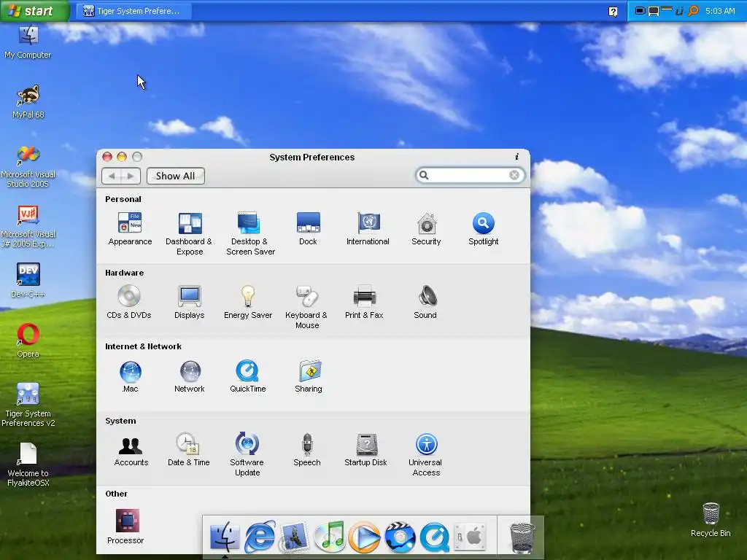Open the Accounts preference pane
The height and width of the screenshot is (560, 747).
(131, 451)
